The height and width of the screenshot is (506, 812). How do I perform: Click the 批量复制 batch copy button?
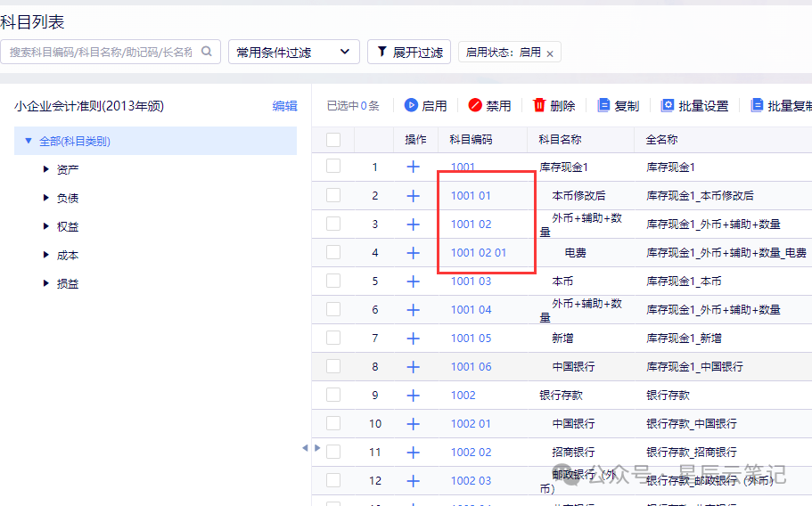coord(781,105)
